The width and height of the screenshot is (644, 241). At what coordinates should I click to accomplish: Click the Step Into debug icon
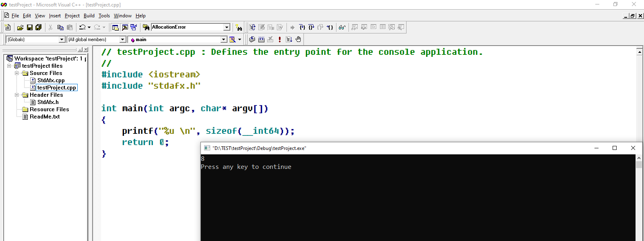(302, 27)
